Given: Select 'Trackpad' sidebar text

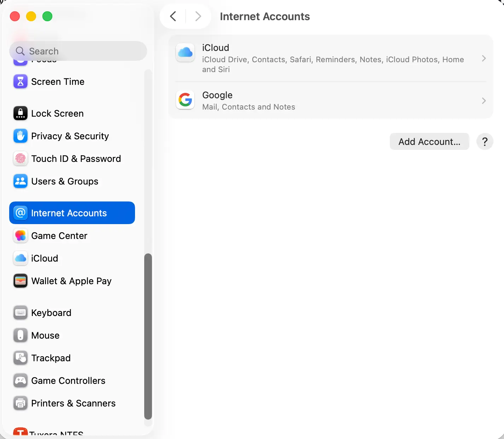Looking at the screenshot, I should click(51, 358).
